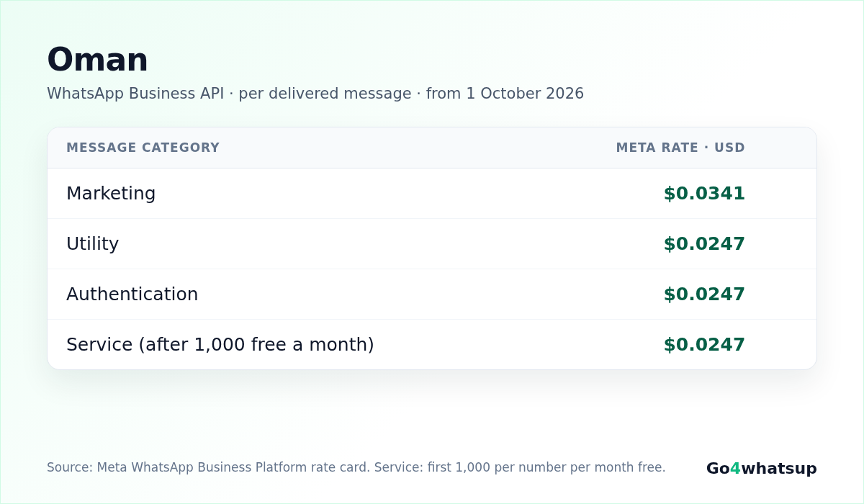Click the META RATE · USD column header

[x=680, y=148]
